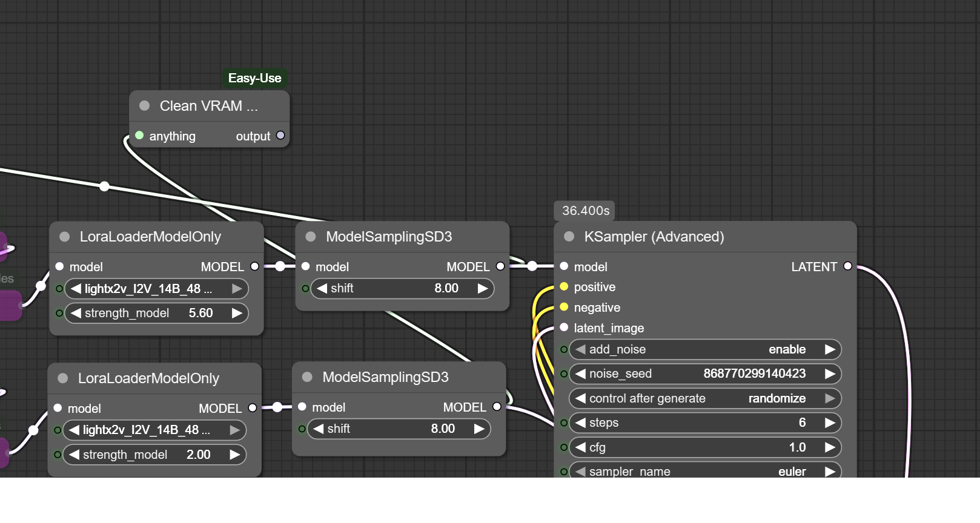
Task: Open the sampler_name euler dropdown
Action: pos(705,471)
